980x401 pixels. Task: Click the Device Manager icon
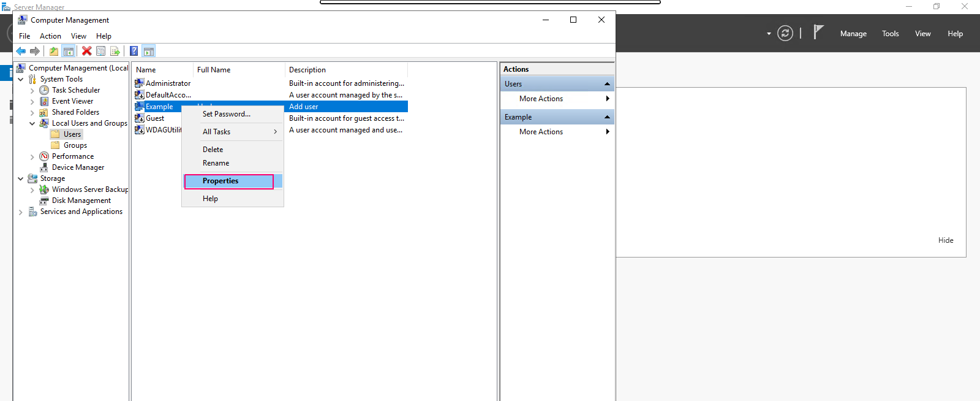pyautogui.click(x=44, y=167)
